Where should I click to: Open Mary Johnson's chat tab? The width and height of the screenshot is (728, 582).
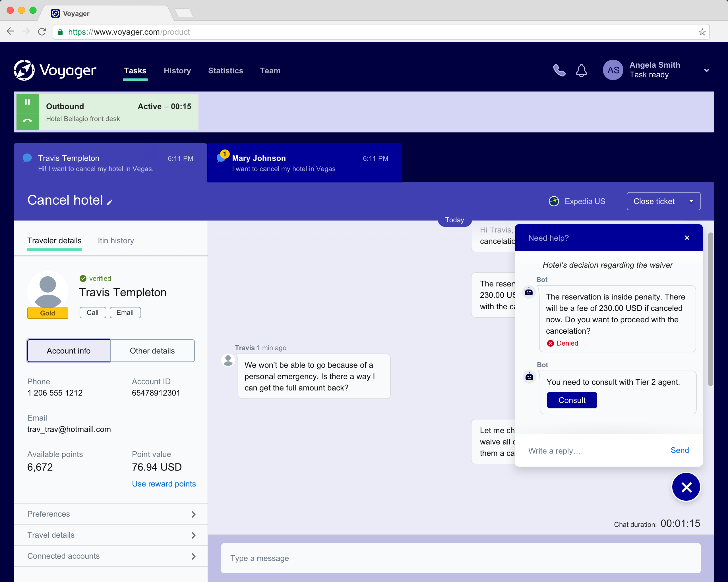pos(304,163)
